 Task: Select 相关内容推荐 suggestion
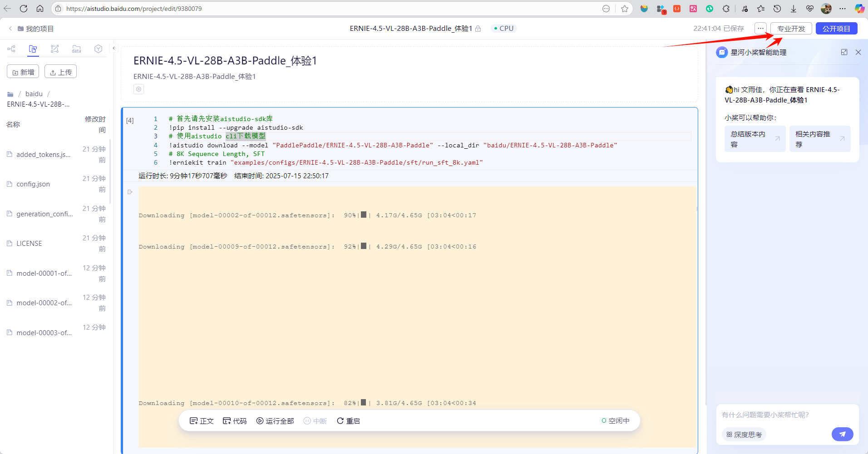tap(820, 139)
